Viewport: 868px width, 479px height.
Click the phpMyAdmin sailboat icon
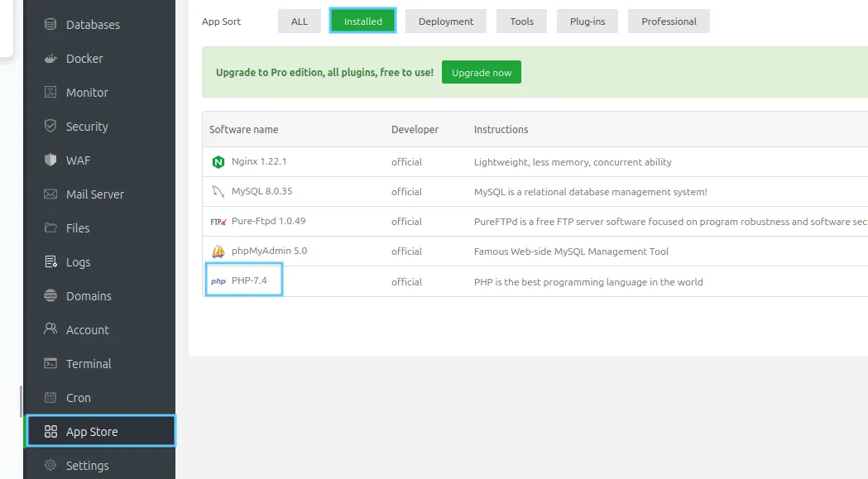coord(218,251)
